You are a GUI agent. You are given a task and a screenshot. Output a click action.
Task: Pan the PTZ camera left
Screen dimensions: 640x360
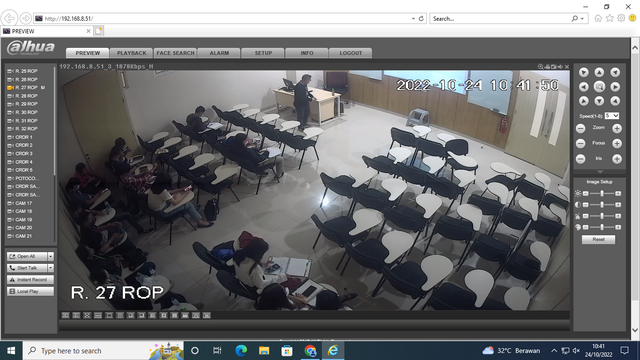[x=584, y=87]
